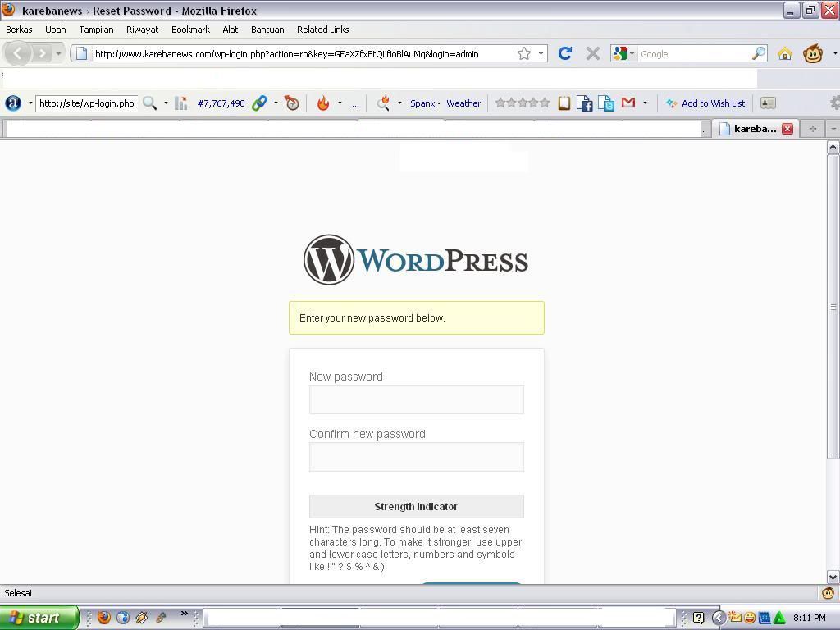Click the Greasemonkey monkey icon
The width and height of the screenshot is (840, 630).
pos(812,54)
